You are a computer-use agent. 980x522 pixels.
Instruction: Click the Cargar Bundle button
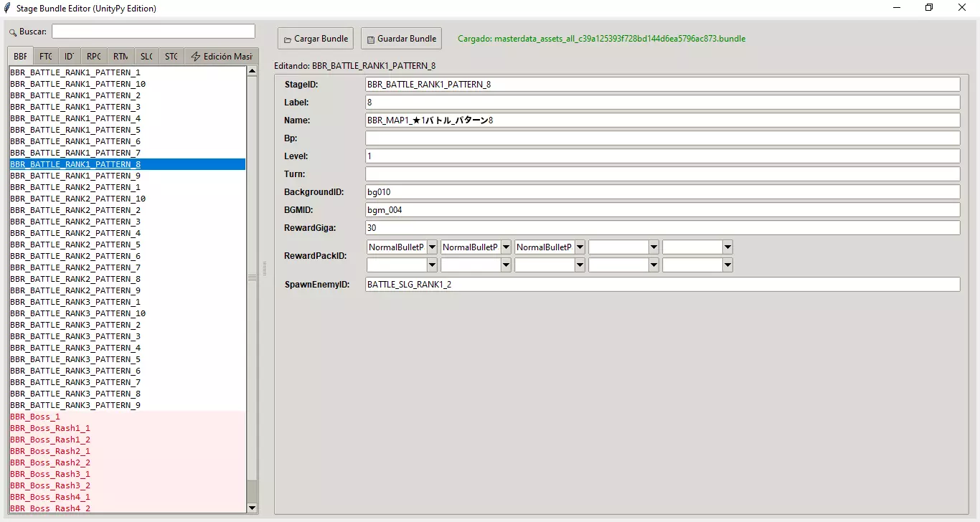[316, 39]
